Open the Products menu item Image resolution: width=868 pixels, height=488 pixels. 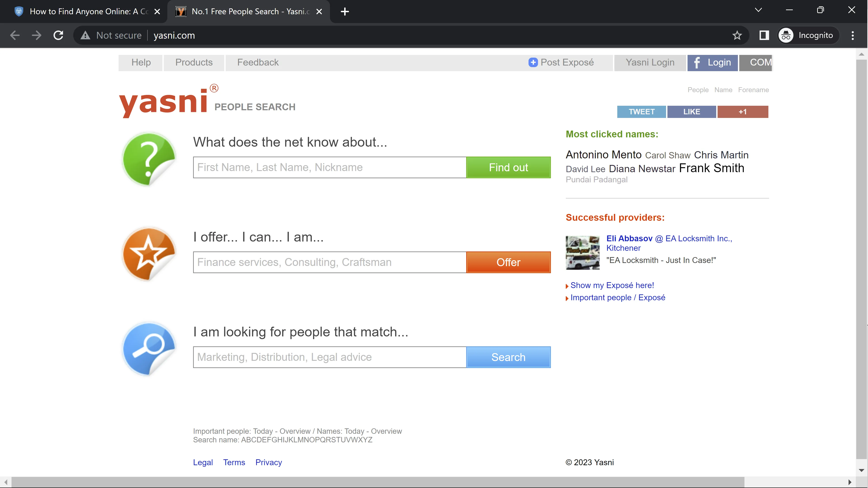pos(194,63)
